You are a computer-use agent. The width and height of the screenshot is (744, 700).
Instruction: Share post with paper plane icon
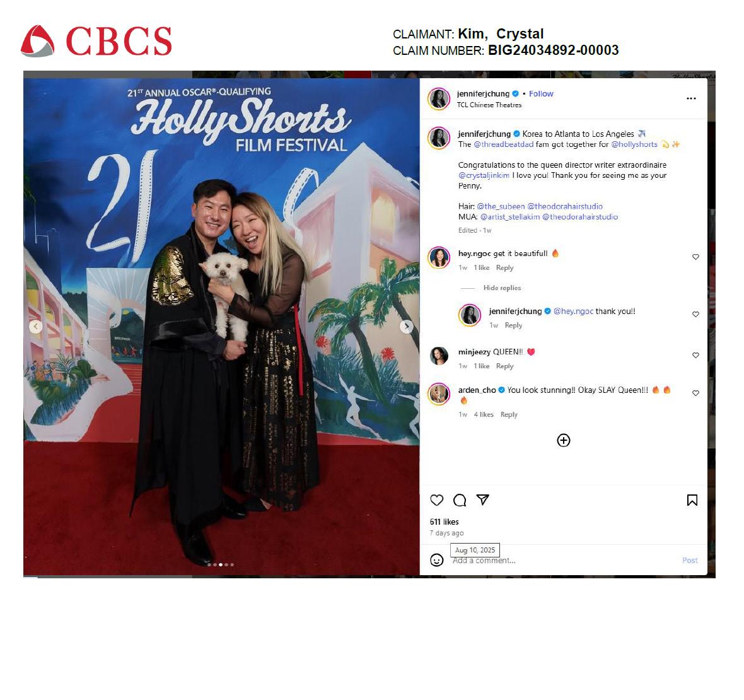(482, 499)
